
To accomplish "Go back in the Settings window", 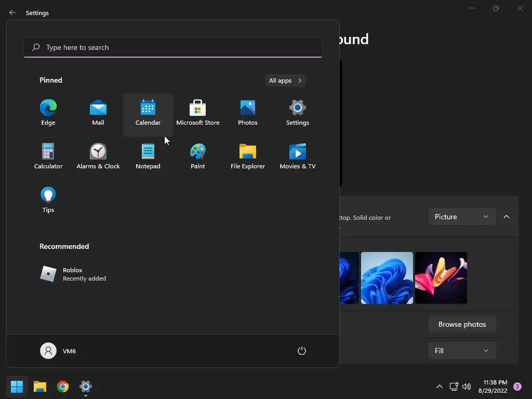I will (12, 12).
